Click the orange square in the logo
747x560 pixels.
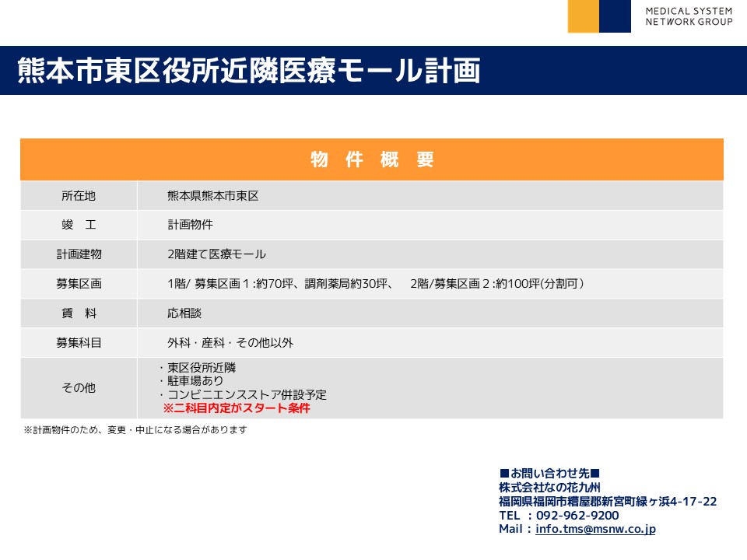(583, 16)
